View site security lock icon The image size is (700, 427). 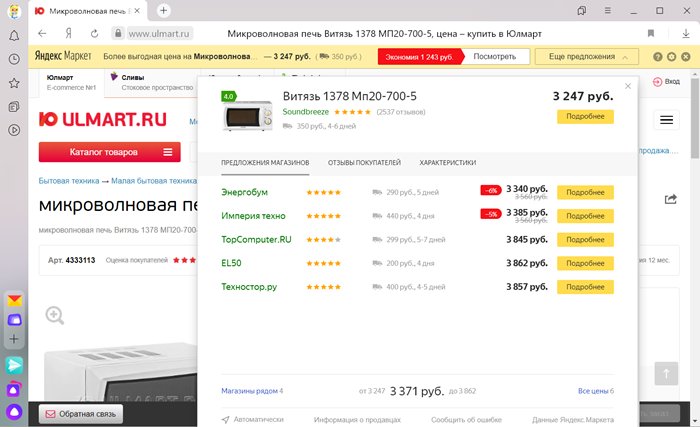[118, 33]
